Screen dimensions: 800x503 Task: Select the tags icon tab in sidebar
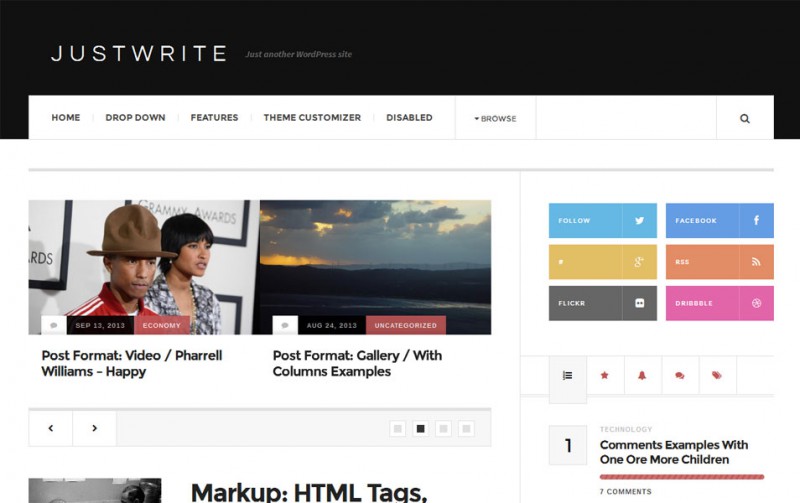point(717,376)
